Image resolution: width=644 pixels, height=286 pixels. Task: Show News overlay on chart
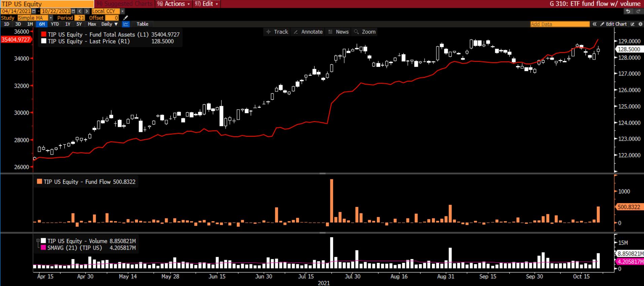[338, 32]
